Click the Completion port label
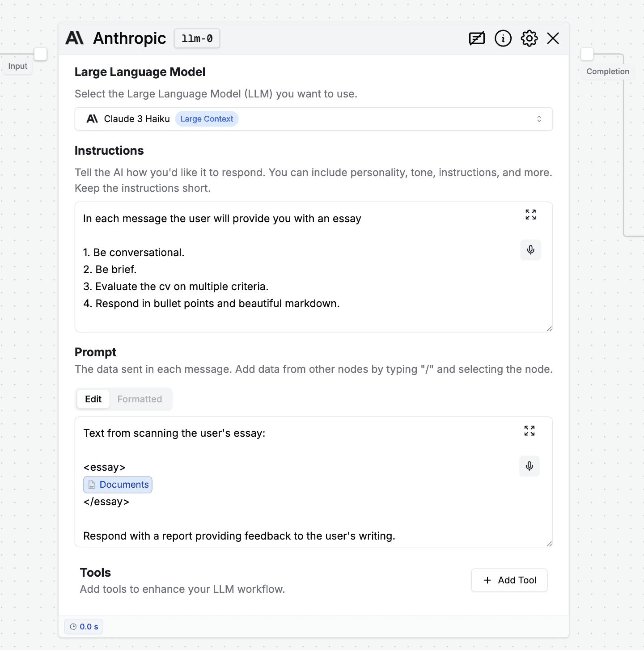644x650 pixels. [608, 72]
